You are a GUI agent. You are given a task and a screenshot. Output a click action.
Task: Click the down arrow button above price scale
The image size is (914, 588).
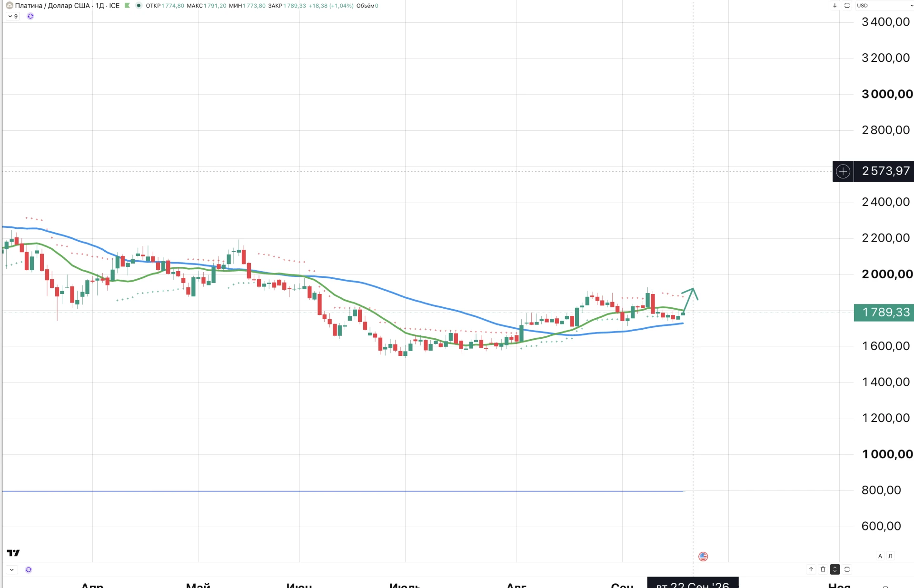(x=835, y=6)
